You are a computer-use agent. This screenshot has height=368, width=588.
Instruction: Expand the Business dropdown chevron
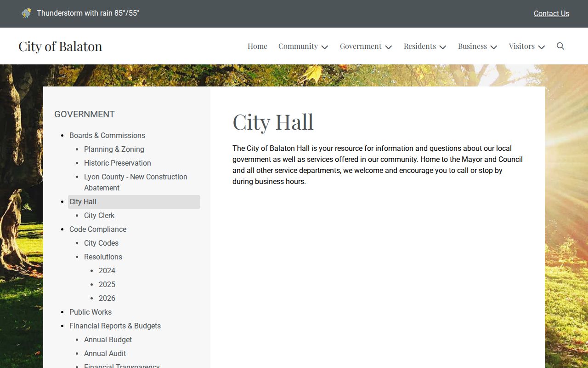(494, 47)
